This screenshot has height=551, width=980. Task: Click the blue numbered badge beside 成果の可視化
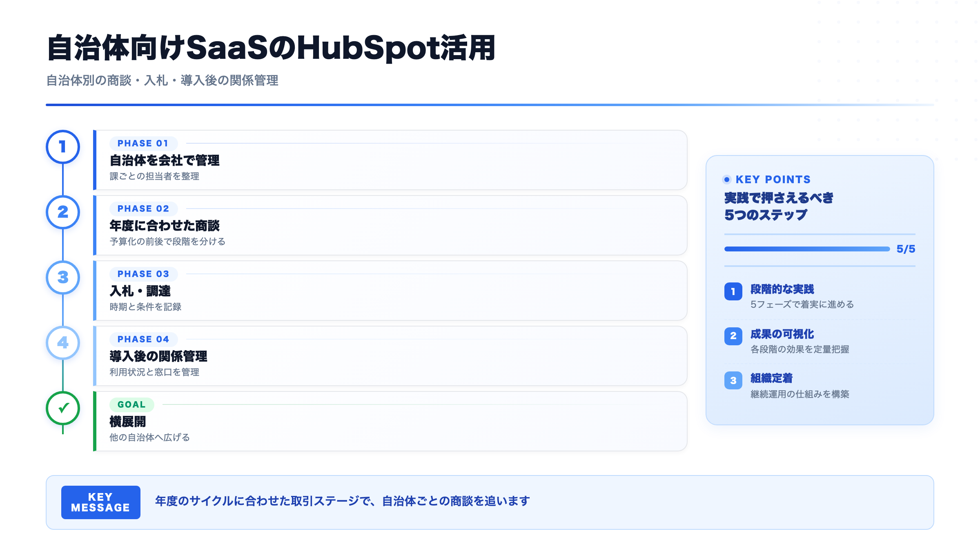(733, 336)
